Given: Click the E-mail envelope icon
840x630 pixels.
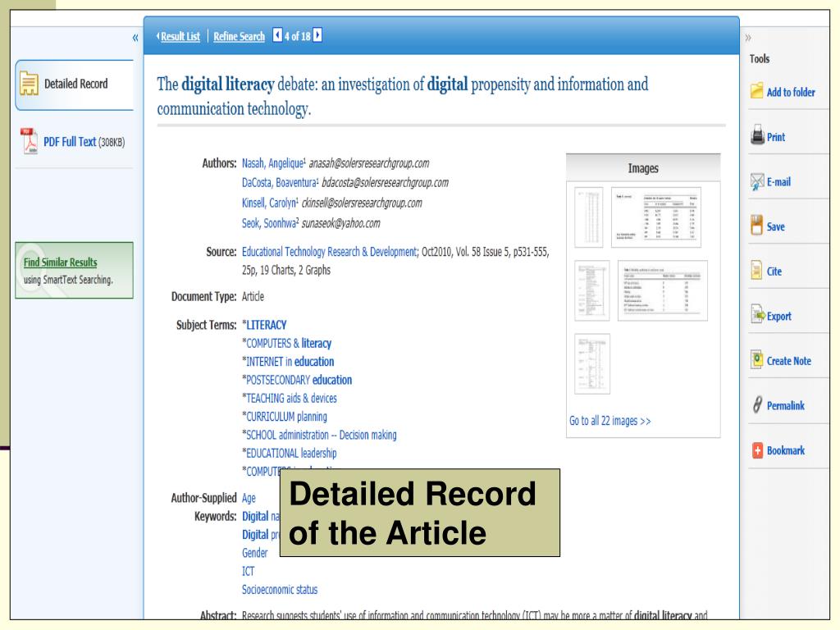Looking at the screenshot, I should [x=757, y=181].
